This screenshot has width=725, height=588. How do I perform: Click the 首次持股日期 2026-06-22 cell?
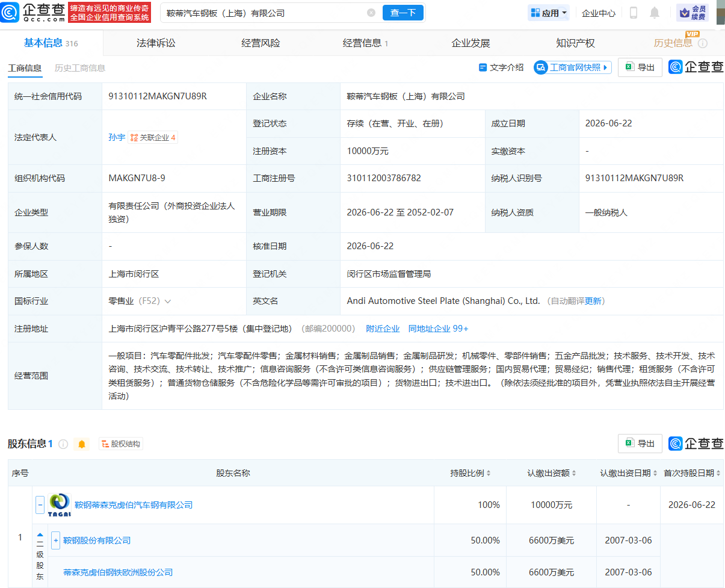click(x=692, y=505)
